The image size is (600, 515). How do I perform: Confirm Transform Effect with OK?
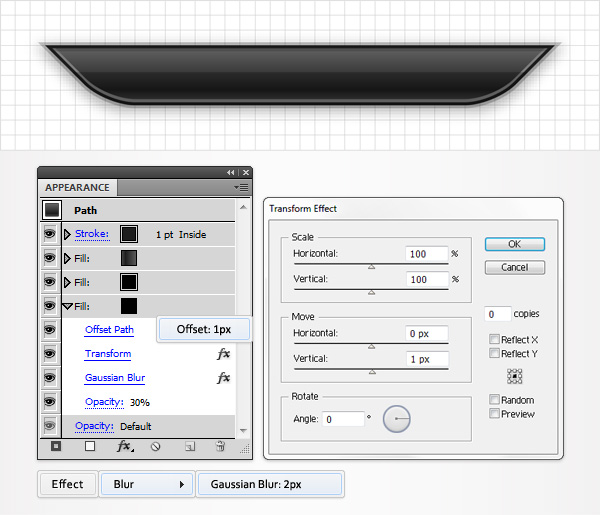point(515,244)
